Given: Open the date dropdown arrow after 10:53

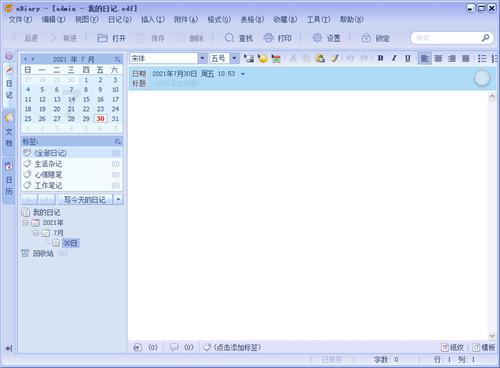Looking at the screenshot, I should click(243, 74).
